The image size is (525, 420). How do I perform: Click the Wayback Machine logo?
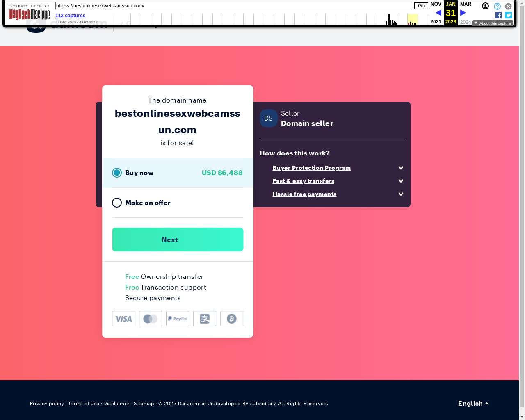[x=29, y=14]
